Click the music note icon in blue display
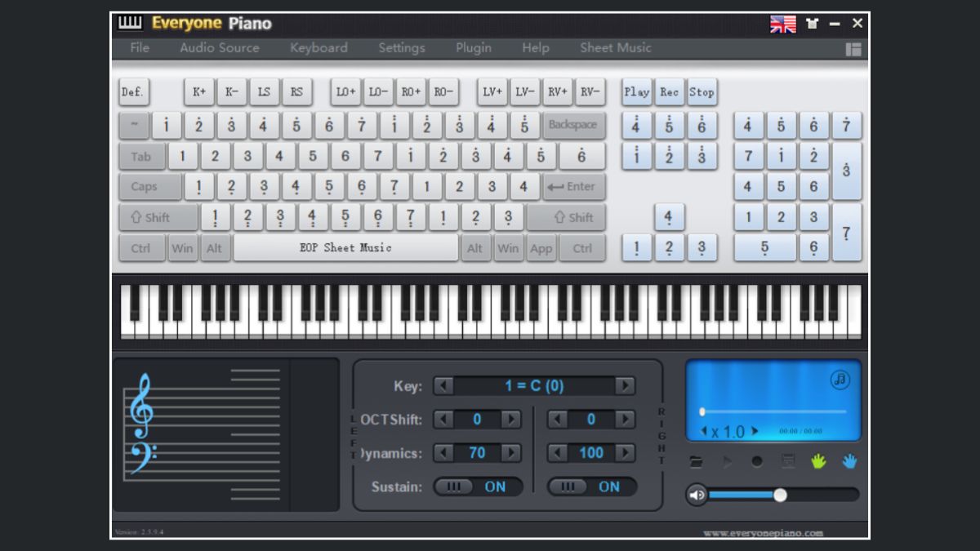 pyautogui.click(x=840, y=380)
